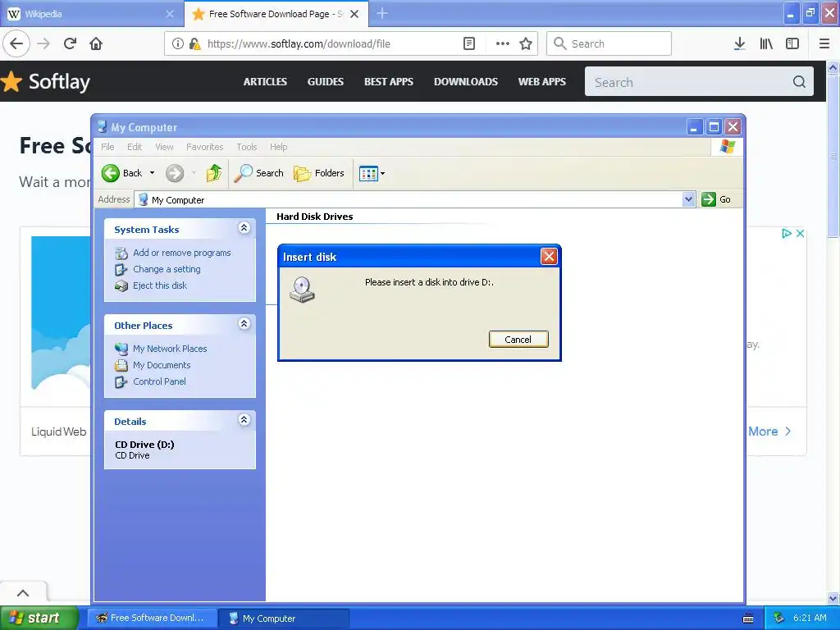The image size is (840, 630).
Task: Expand the Address bar dropdown
Action: pyautogui.click(x=689, y=199)
